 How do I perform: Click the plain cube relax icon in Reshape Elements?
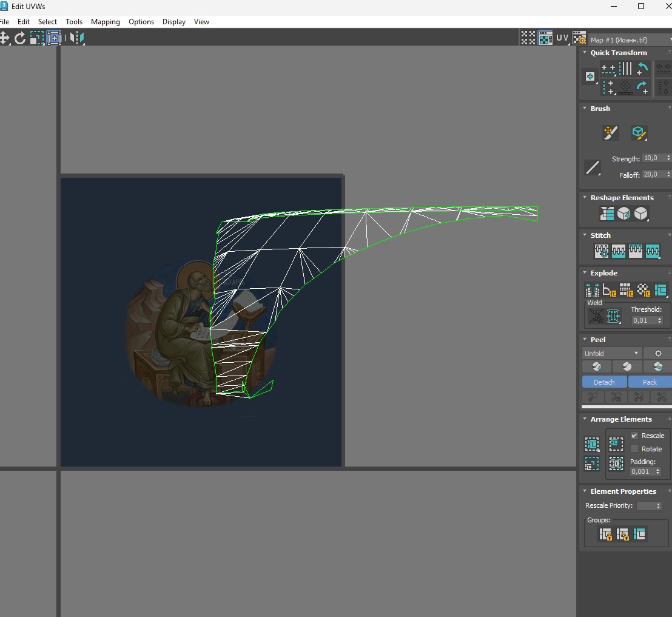point(640,214)
